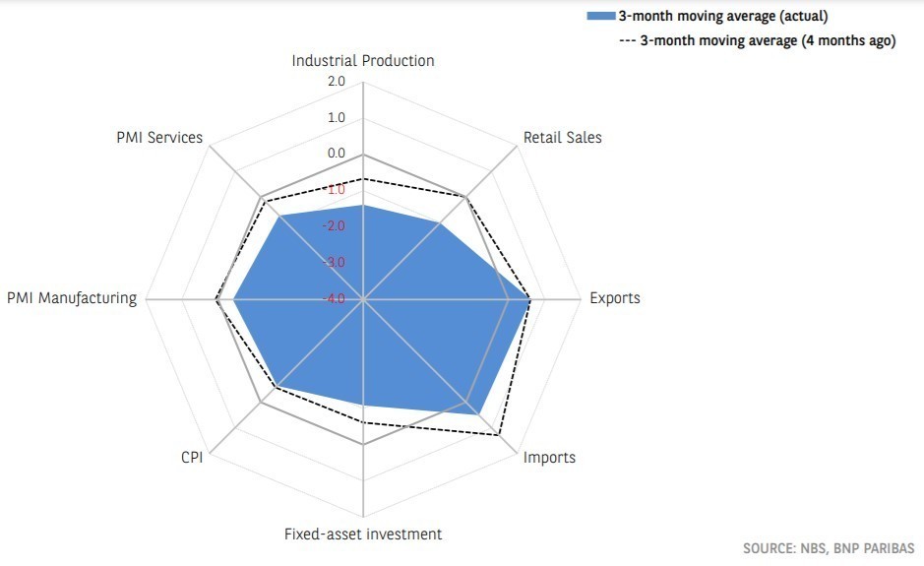The image size is (924, 566).
Task: Select the '3-month moving average (4 months ago)' legend label
Action: click(768, 41)
